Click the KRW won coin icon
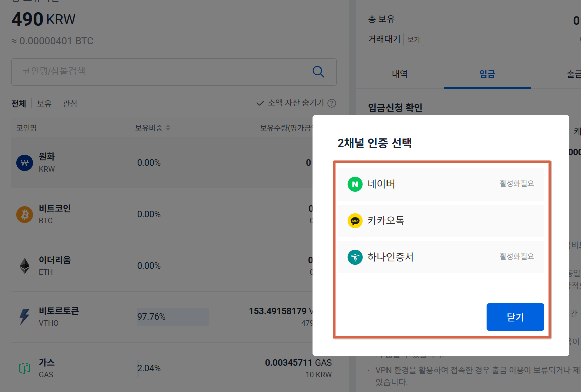The image size is (581, 392). (x=25, y=163)
